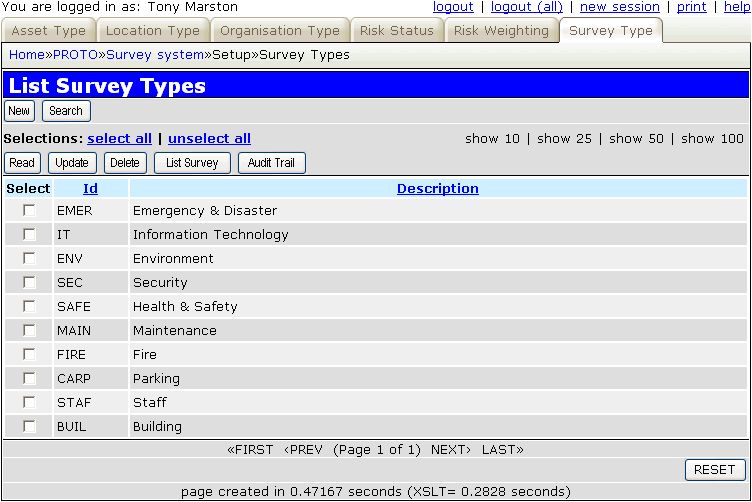Screen dimensions: 752x502
Task: Open the Asset Type tab
Action: [49, 31]
